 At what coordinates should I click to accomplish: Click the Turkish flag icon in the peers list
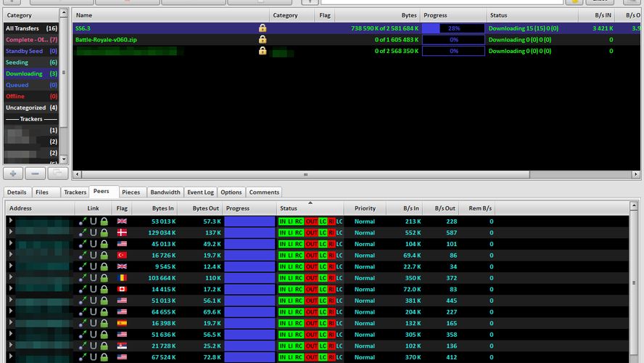pyautogui.click(x=122, y=256)
